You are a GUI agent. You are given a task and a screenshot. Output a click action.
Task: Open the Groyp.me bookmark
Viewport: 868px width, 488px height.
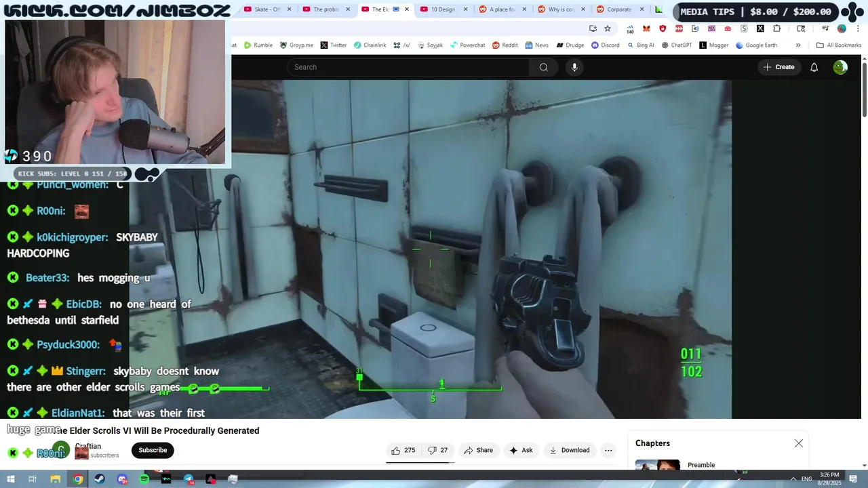296,45
